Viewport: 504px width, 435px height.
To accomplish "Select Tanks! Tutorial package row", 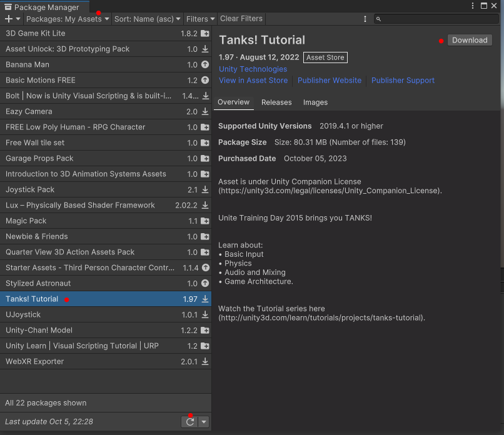I will tap(106, 299).
